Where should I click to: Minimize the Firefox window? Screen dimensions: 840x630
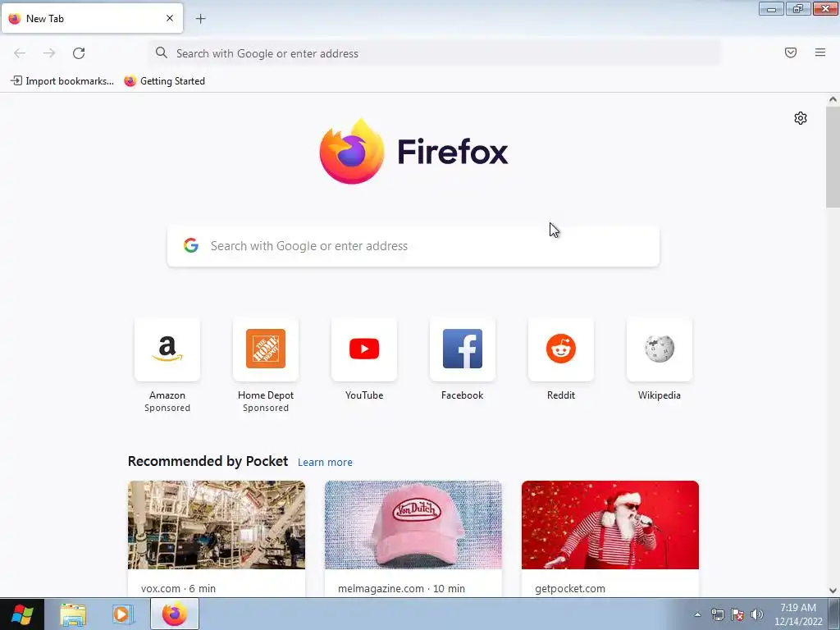click(x=771, y=8)
